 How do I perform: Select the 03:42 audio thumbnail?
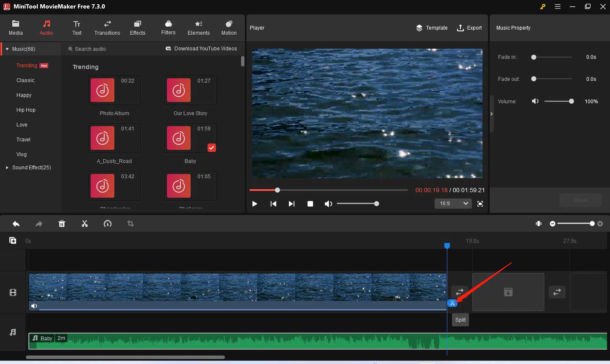[x=114, y=186]
